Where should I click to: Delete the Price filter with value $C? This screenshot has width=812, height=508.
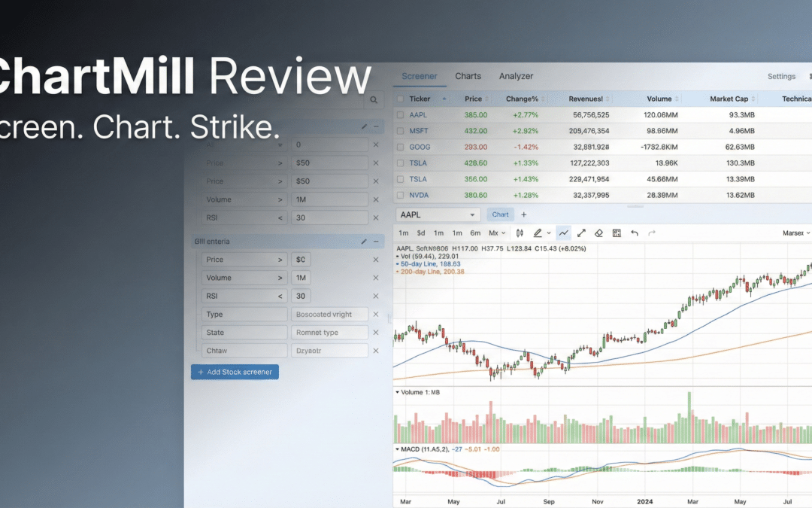(x=376, y=260)
